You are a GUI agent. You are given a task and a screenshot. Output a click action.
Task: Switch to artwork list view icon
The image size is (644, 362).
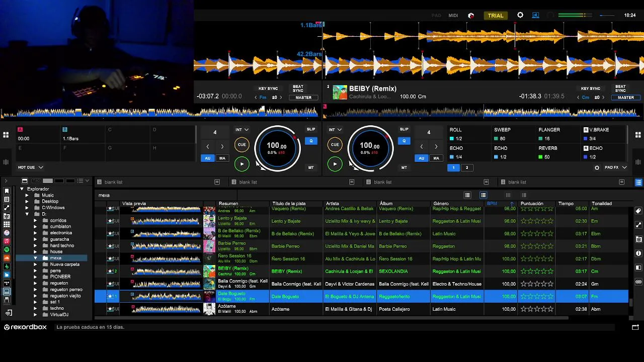(483, 195)
